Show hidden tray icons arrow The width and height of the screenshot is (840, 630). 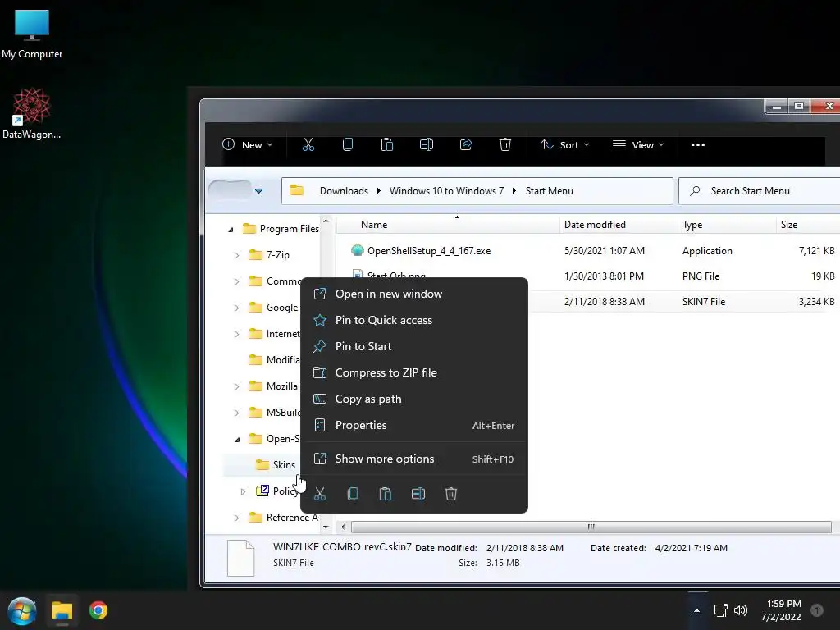coord(696,610)
